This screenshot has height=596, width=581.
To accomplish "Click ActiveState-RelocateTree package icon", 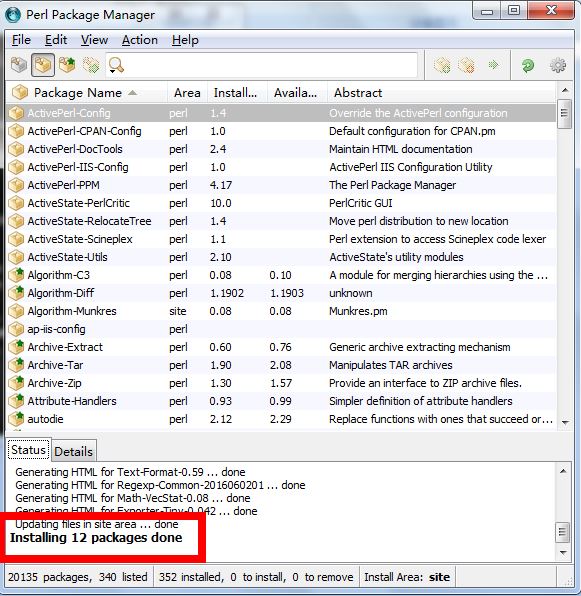I will pos(16,221).
